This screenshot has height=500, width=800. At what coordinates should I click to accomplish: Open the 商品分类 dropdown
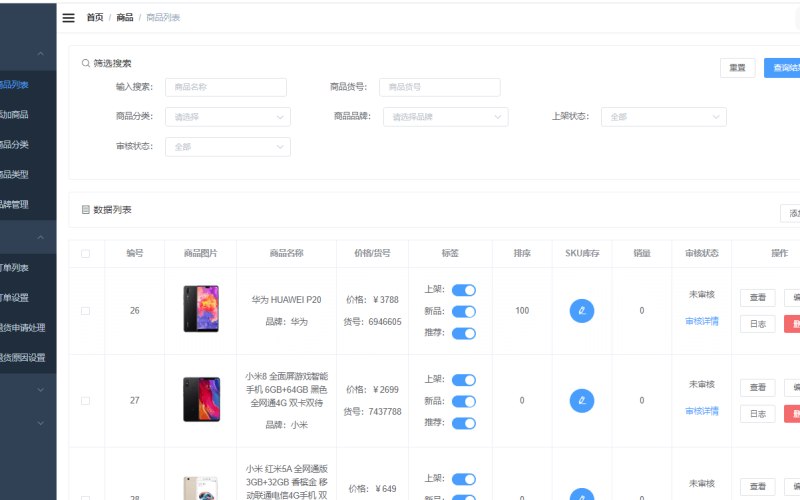(x=228, y=117)
